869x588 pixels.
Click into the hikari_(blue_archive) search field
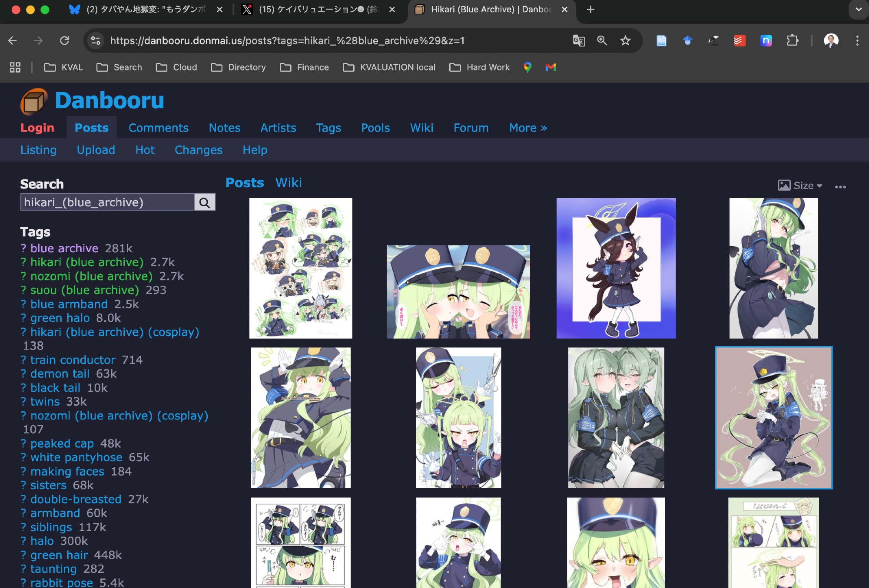[107, 202]
